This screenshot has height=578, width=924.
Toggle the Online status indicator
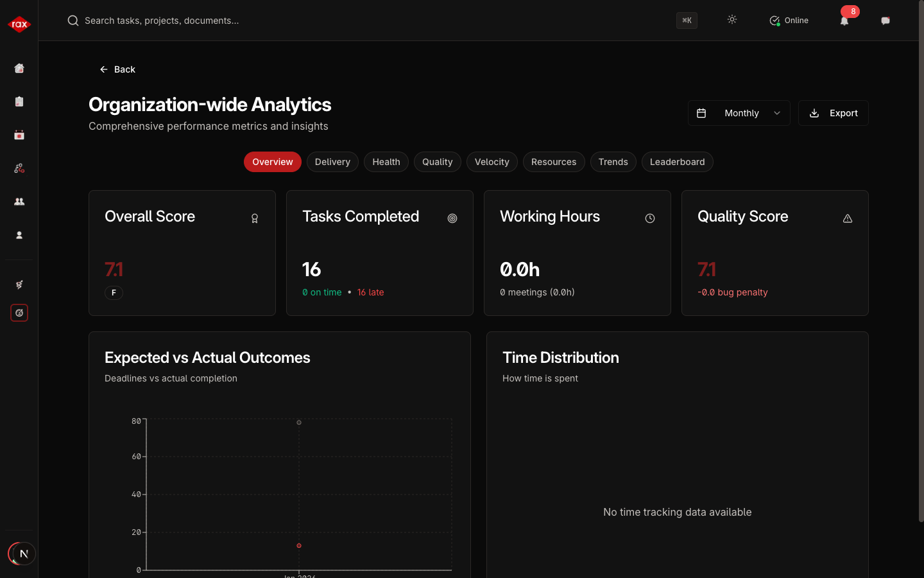point(789,21)
